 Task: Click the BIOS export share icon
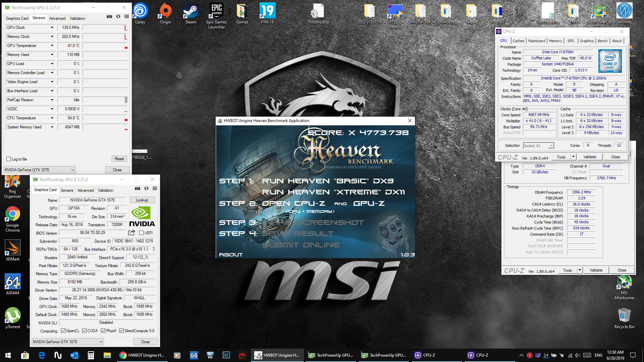[x=131, y=232]
